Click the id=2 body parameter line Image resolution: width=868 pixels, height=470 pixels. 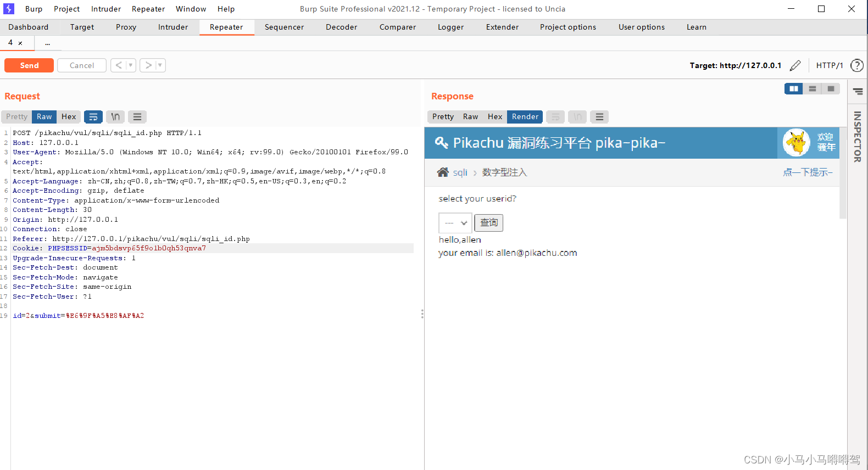click(79, 316)
